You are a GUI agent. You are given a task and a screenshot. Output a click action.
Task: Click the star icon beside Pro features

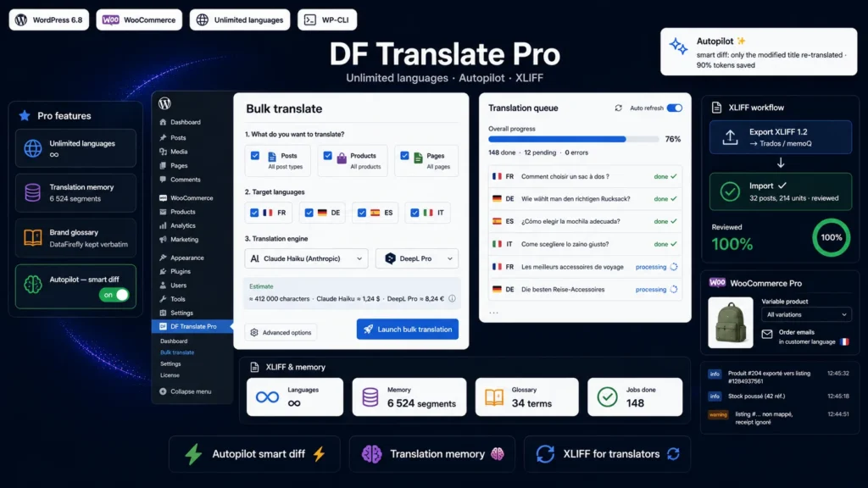(x=25, y=115)
